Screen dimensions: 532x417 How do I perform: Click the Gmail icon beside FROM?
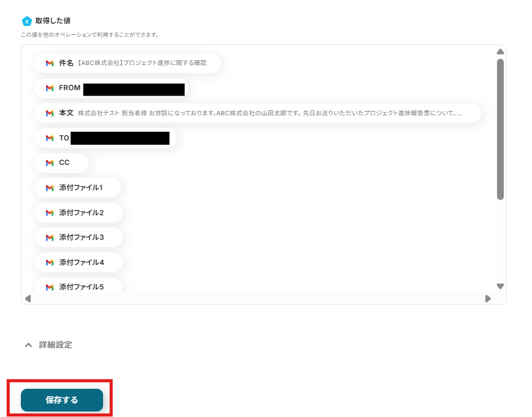(50, 88)
